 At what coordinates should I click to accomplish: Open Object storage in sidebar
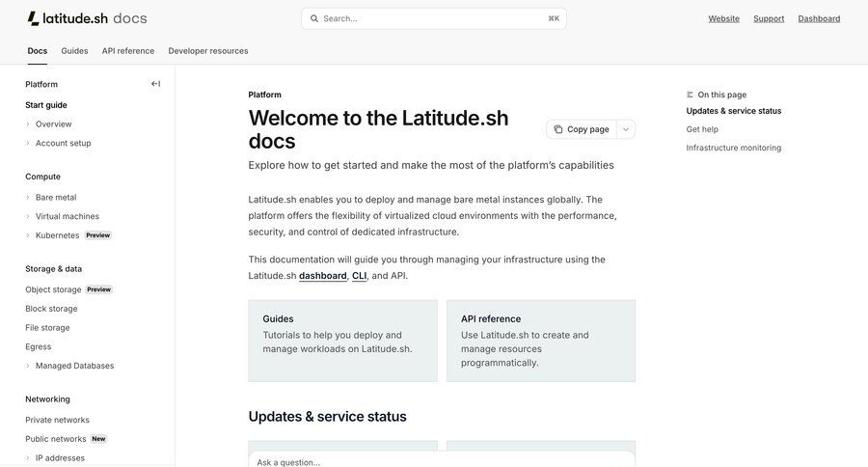pos(53,289)
